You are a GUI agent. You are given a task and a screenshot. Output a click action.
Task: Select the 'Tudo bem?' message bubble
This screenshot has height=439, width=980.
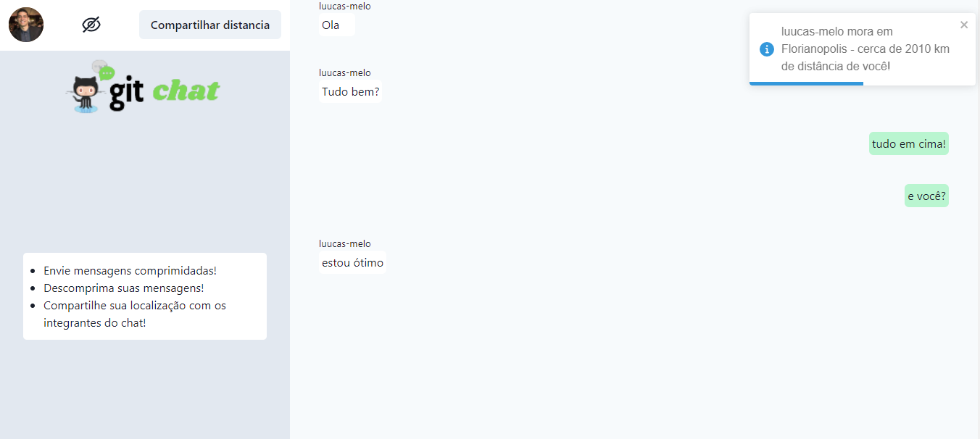pos(350,92)
